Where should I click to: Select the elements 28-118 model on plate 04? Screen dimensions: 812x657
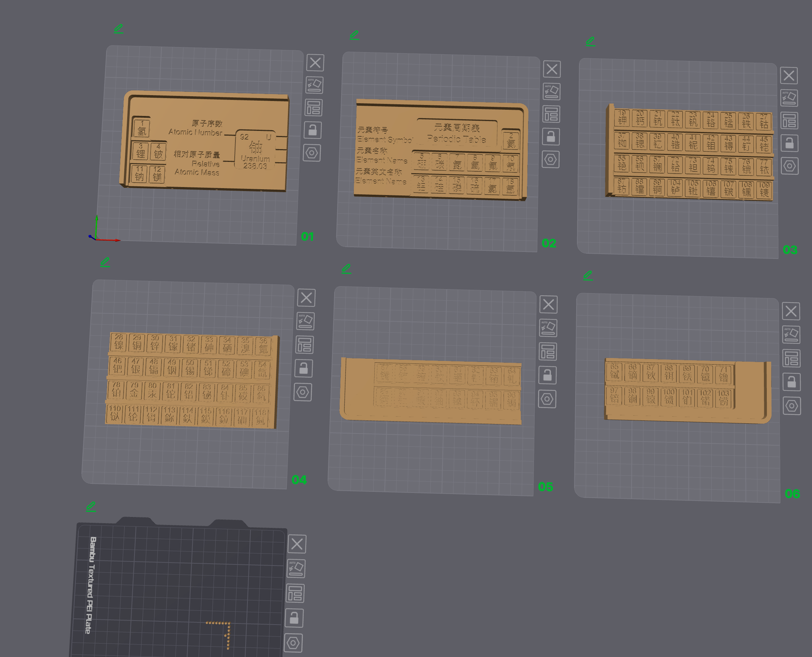click(192, 380)
